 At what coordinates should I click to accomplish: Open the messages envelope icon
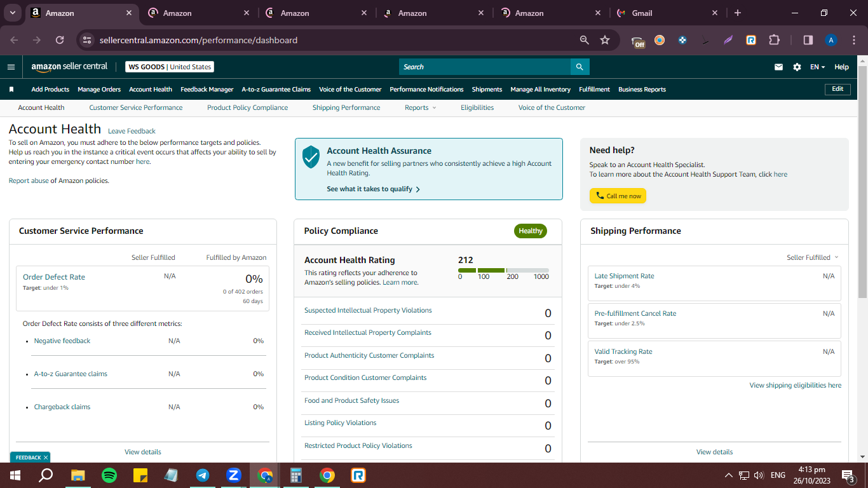(x=778, y=67)
